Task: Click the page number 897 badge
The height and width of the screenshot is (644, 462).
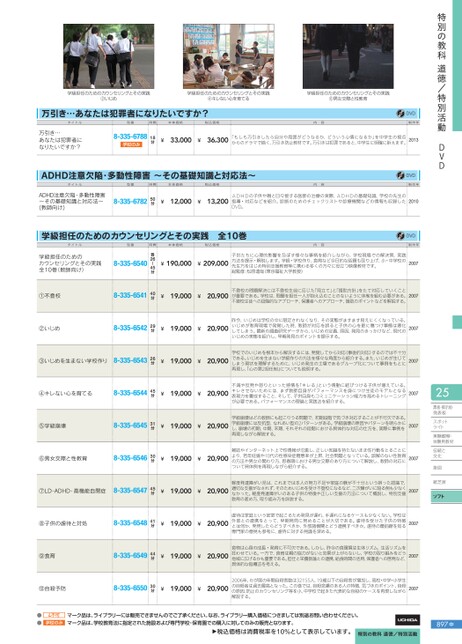Action: [445, 624]
